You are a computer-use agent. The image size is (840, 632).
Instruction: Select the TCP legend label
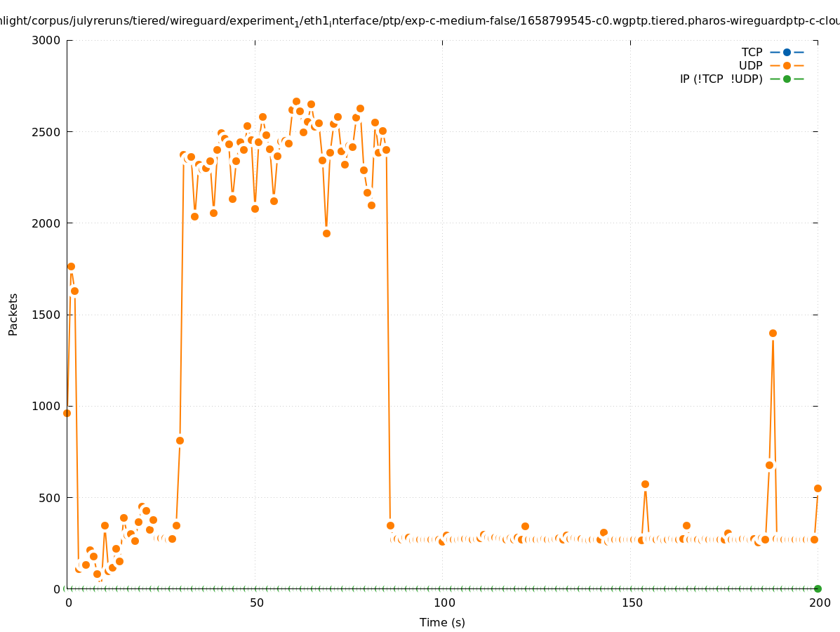752,52
